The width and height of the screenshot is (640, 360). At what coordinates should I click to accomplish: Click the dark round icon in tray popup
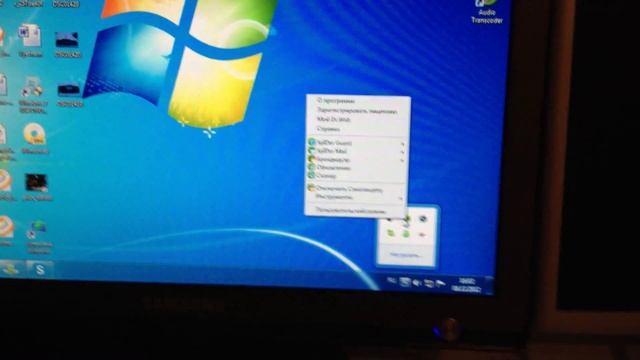[423, 219]
